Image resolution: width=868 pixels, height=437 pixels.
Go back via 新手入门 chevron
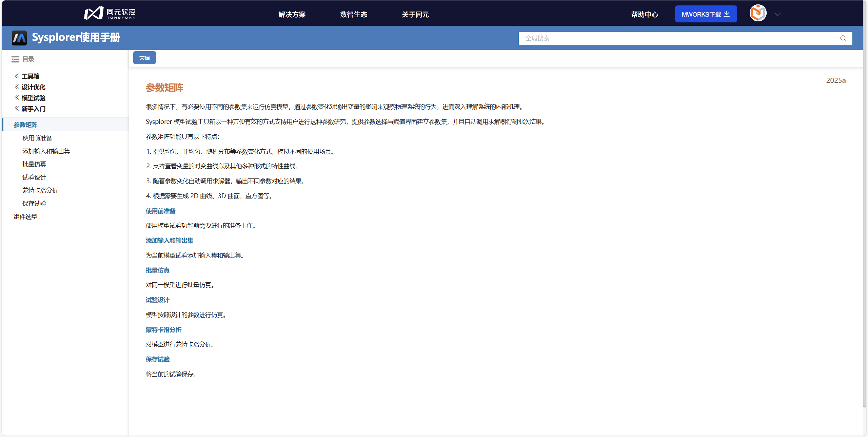click(16, 108)
